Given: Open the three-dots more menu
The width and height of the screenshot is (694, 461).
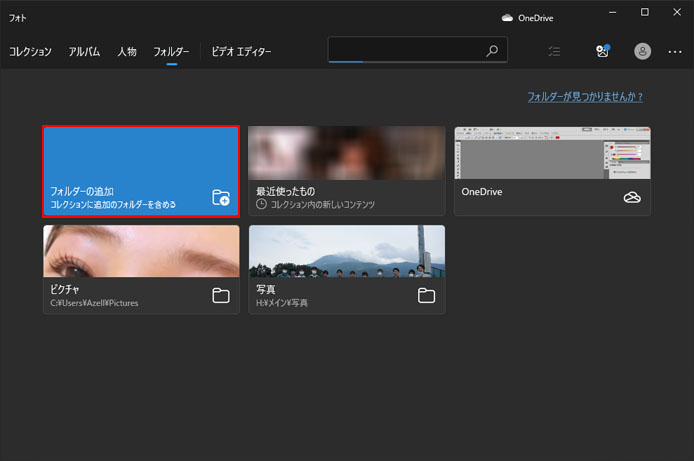Looking at the screenshot, I should click(675, 52).
